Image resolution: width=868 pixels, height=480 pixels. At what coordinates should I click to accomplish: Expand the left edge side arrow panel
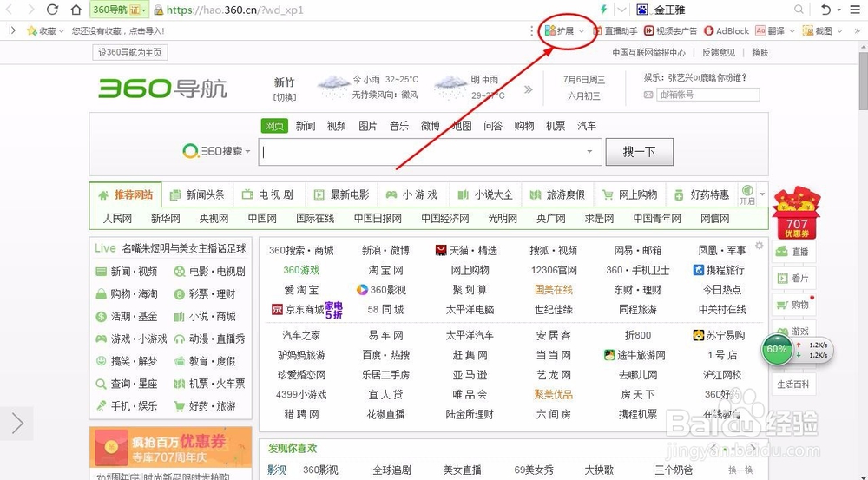click(16, 424)
